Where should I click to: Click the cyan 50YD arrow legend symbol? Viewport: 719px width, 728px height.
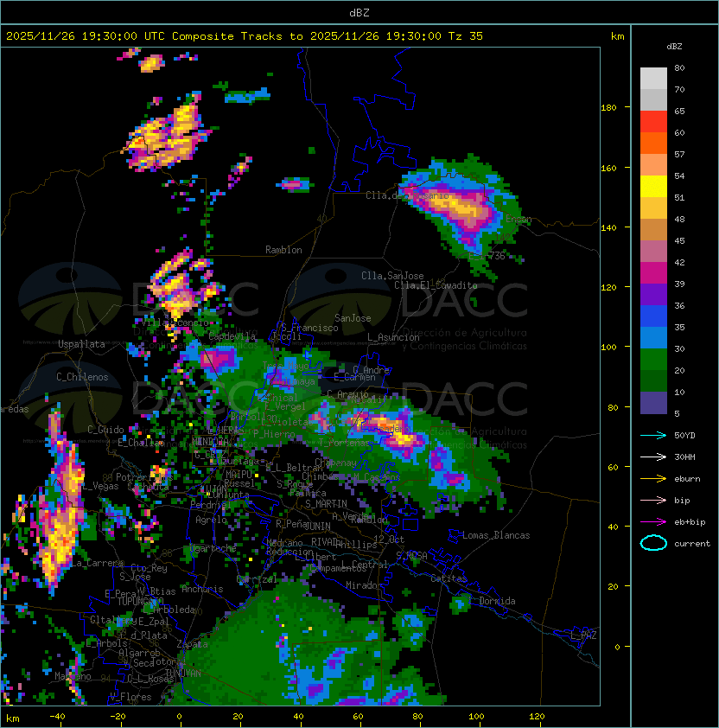click(x=653, y=435)
